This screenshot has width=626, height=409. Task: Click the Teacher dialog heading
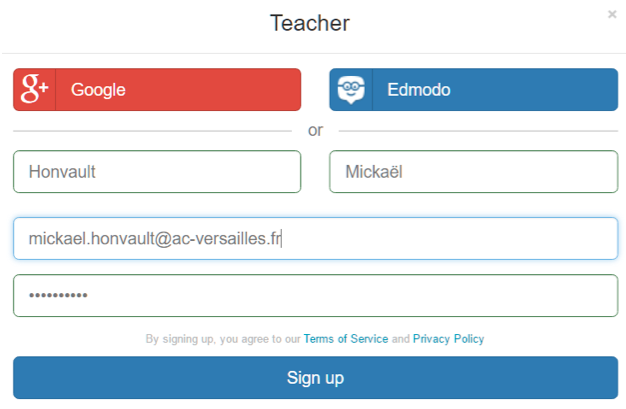coord(310,22)
